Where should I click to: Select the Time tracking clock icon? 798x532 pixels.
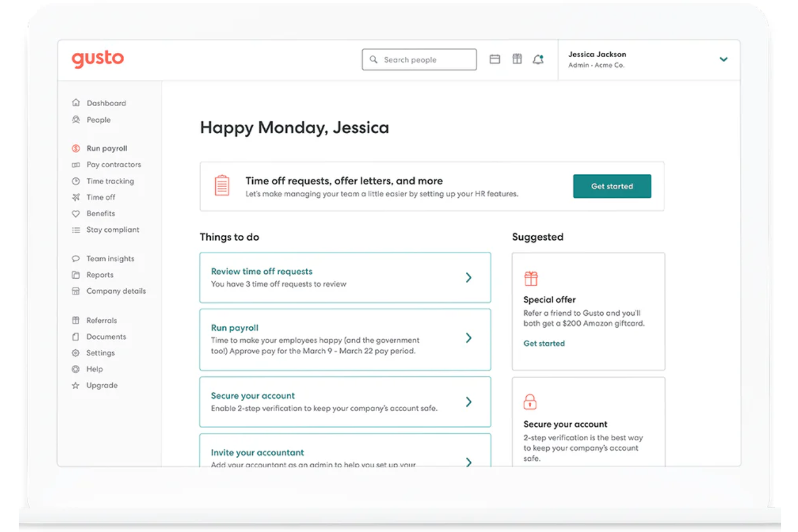tap(76, 181)
